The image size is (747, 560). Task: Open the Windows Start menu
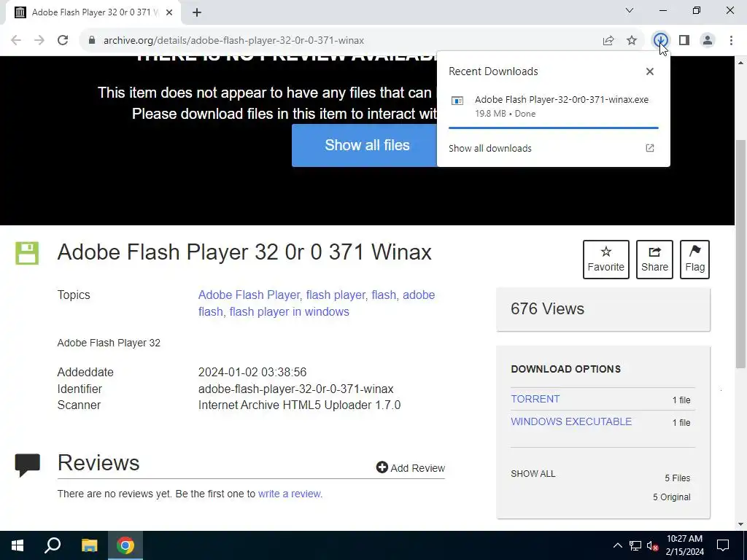click(x=18, y=545)
